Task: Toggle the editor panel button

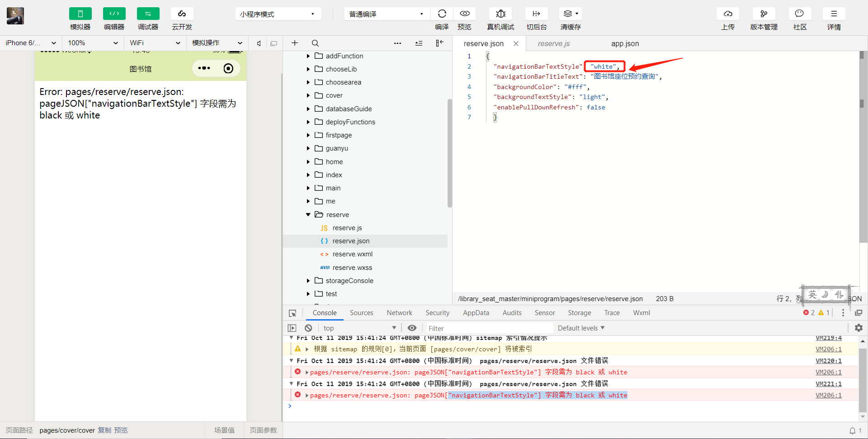Action: [114, 14]
